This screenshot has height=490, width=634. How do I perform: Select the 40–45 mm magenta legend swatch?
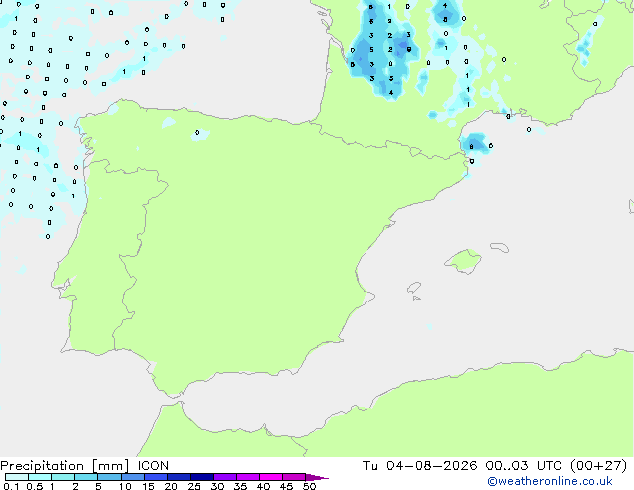(x=271, y=477)
